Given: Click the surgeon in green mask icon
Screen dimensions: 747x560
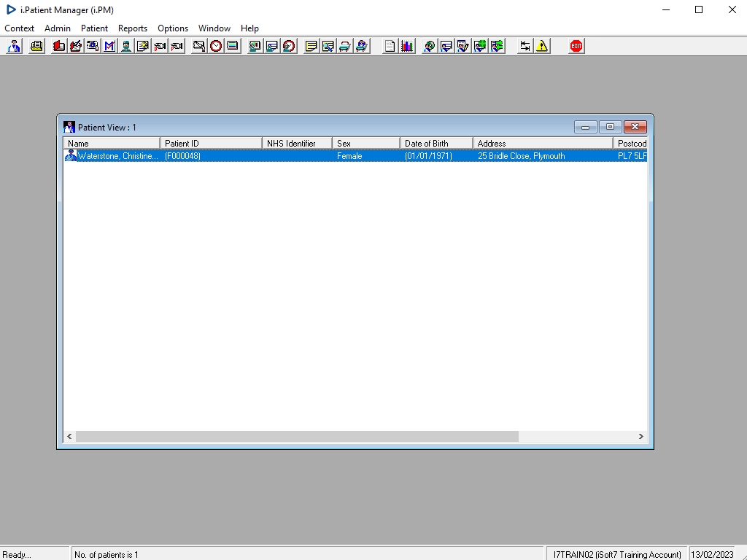Looking at the screenshot, I should pyautogui.click(x=126, y=46).
